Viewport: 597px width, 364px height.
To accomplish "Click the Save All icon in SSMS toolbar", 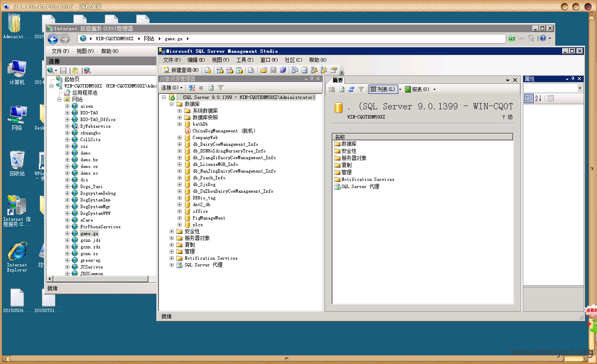I will click(283, 70).
